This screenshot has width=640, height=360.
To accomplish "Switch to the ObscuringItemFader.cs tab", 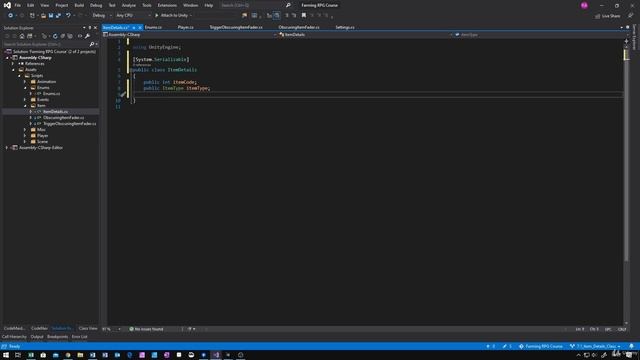I will coord(299,27).
